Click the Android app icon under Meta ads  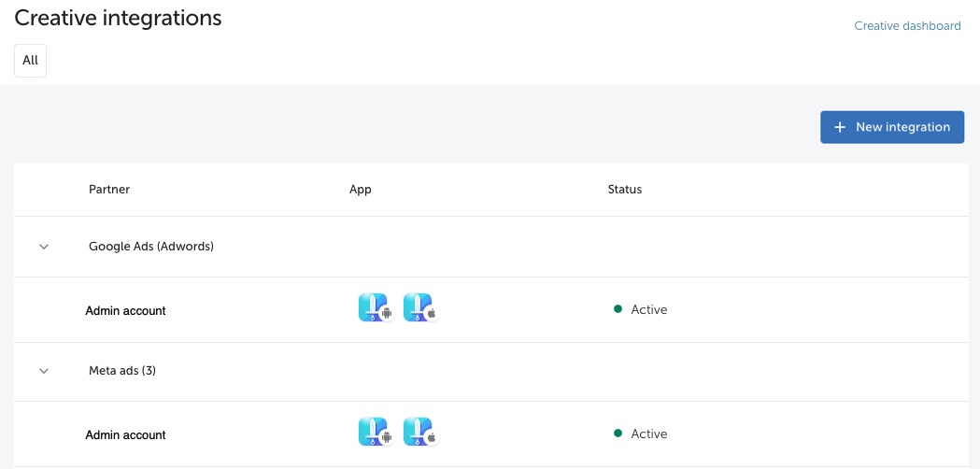pyautogui.click(x=376, y=433)
